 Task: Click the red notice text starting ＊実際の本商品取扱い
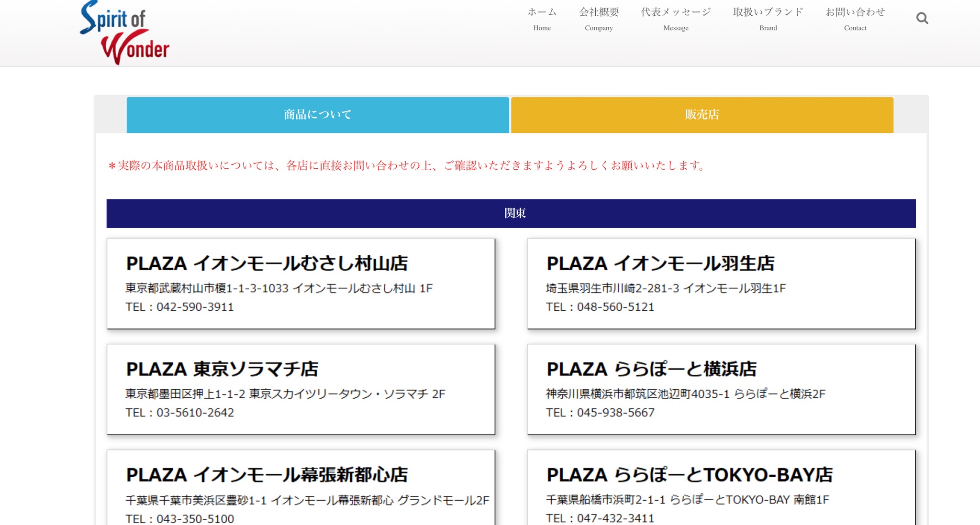[x=407, y=166]
